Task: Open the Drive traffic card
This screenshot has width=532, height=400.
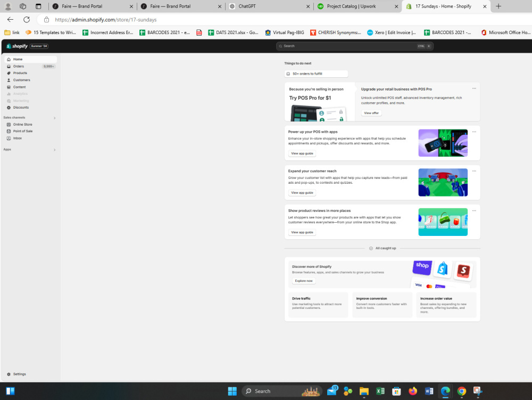Action: click(x=318, y=305)
